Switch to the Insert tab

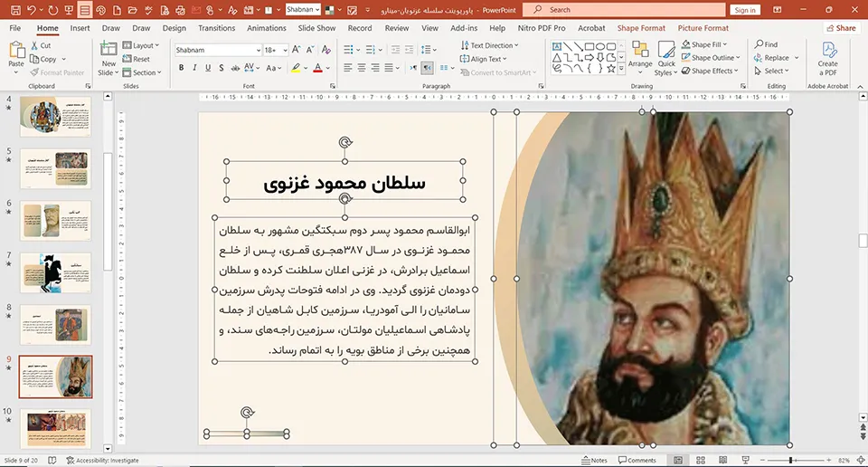(x=80, y=28)
